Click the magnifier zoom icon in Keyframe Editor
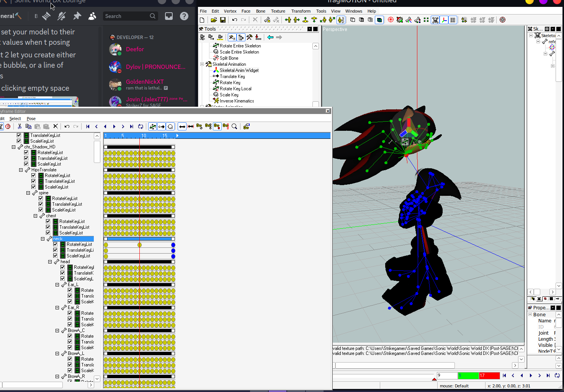This screenshot has height=392, width=564. (234, 127)
